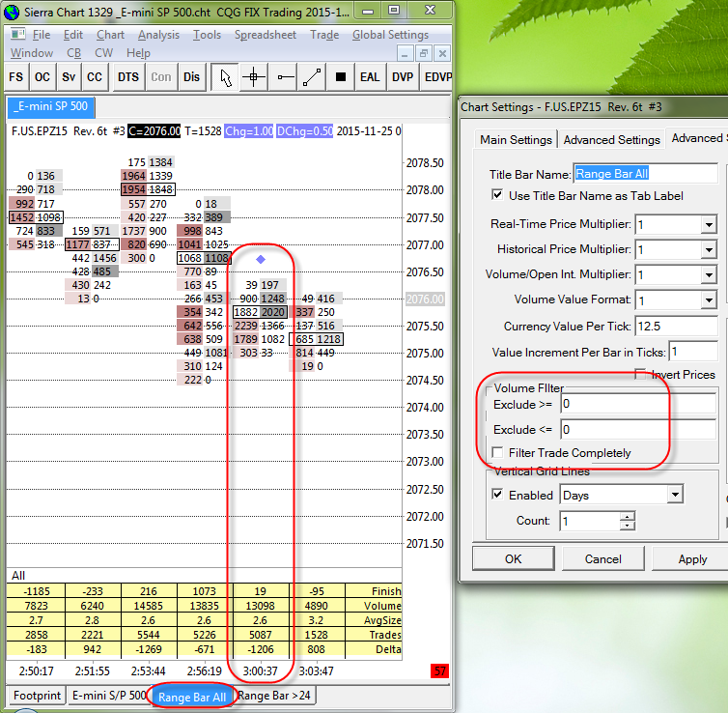This screenshot has width=728, height=713.
Task: Click the black square toolbar button
Action: pos(340,77)
